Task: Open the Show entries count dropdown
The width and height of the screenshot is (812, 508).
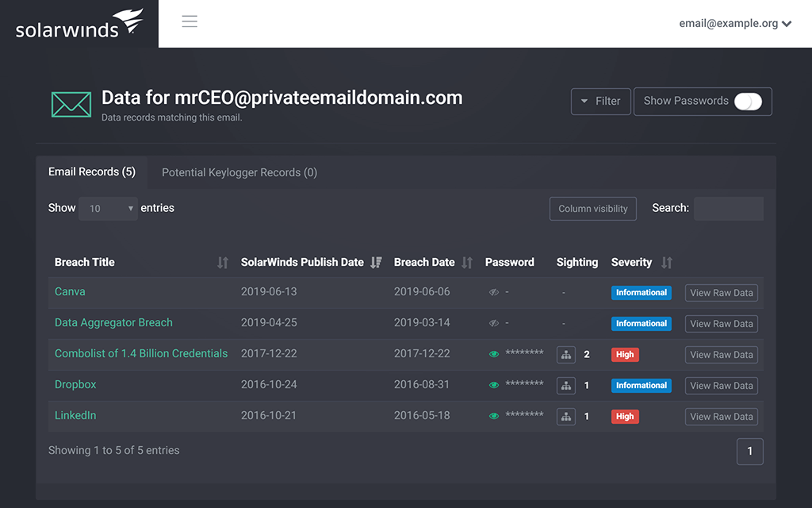Action: [x=108, y=209]
